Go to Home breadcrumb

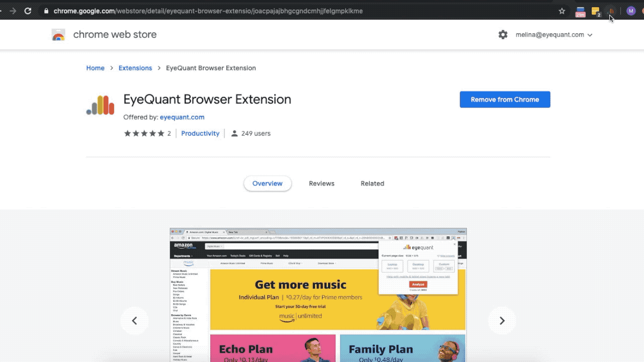[95, 68]
